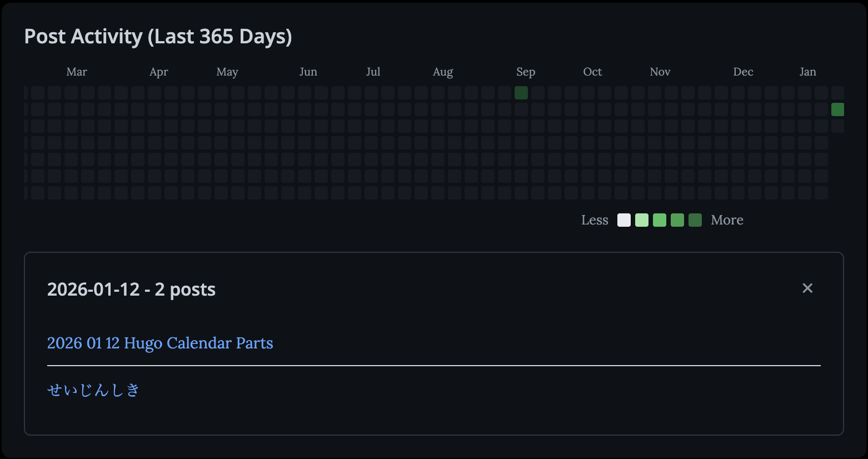This screenshot has height=459, width=868.
Task: Click the "Post Activity (Last 365 Days)" heading
Action: [x=158, y=37]
